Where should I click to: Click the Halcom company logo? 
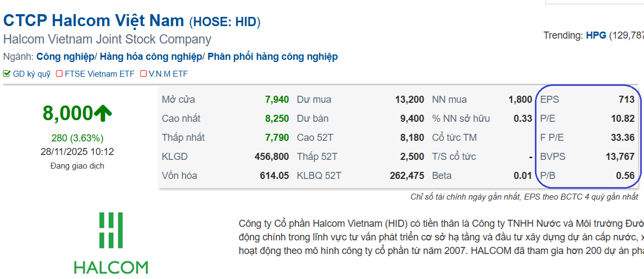[111, 243]
